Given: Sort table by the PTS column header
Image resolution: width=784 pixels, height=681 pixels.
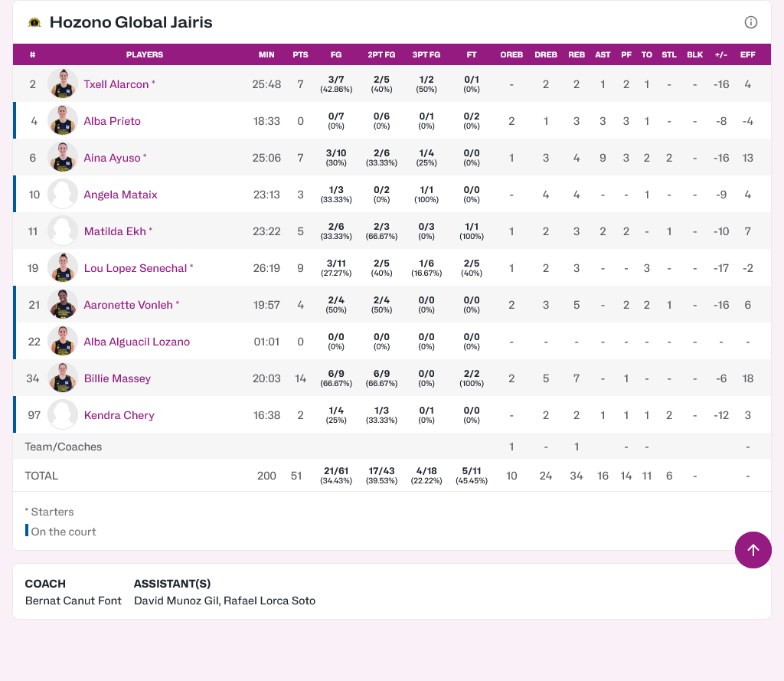Looking at the screenshot, I should click(x=300, y=54).
